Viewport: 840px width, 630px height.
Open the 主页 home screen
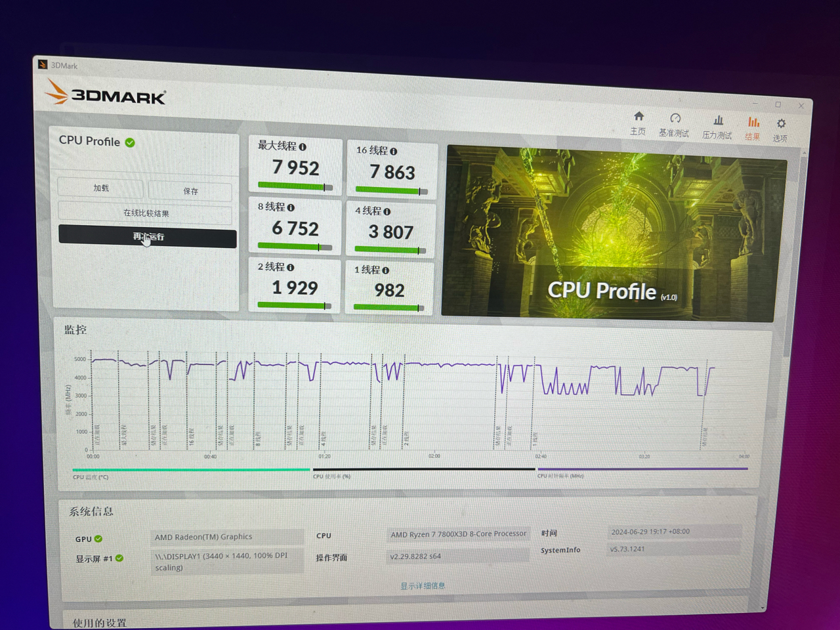tap(638, 125)
